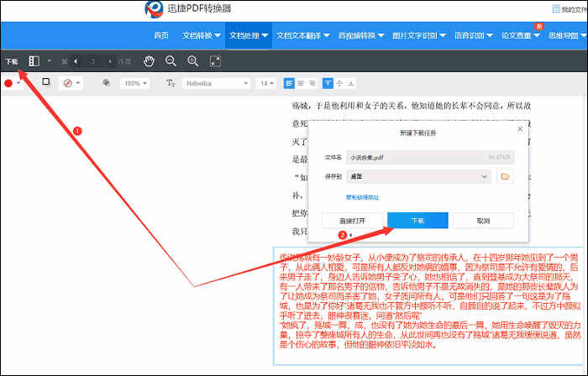
Task: Pick the red color swatch
Action: click(x=9, y=83)
